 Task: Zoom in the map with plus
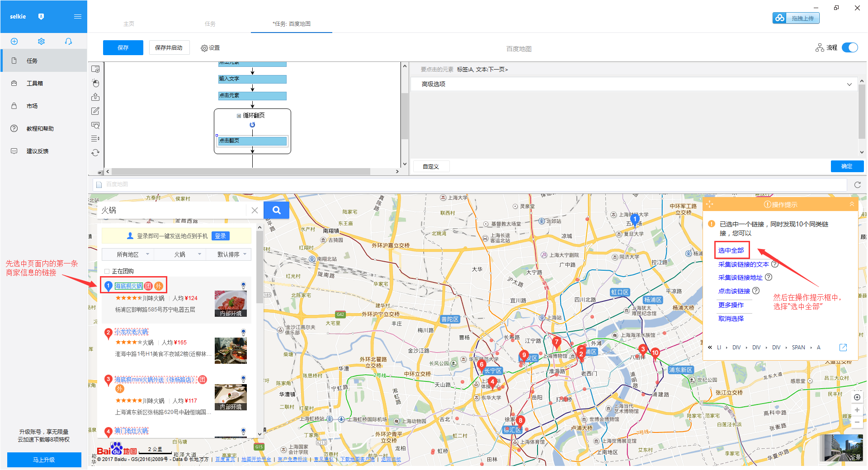click(857, 410)
